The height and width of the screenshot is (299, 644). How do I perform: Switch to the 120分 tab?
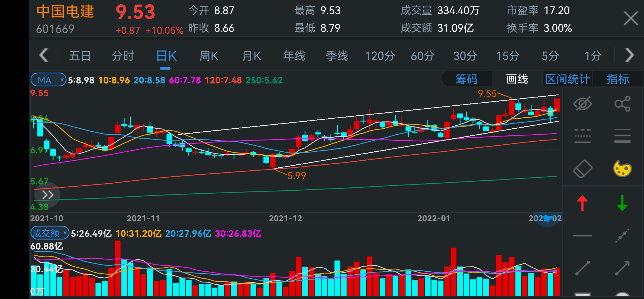(x=380, y=56)
